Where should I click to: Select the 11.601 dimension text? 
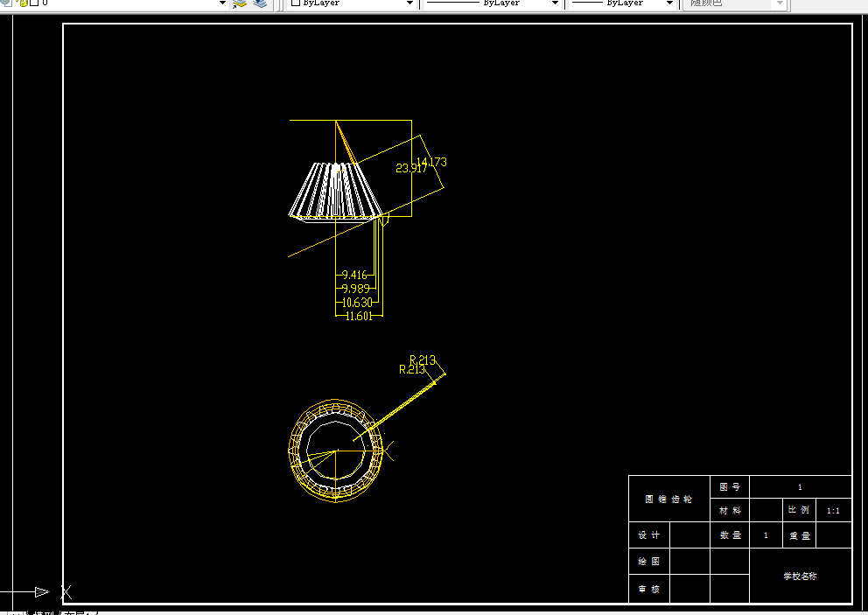(x=359, y=316)
